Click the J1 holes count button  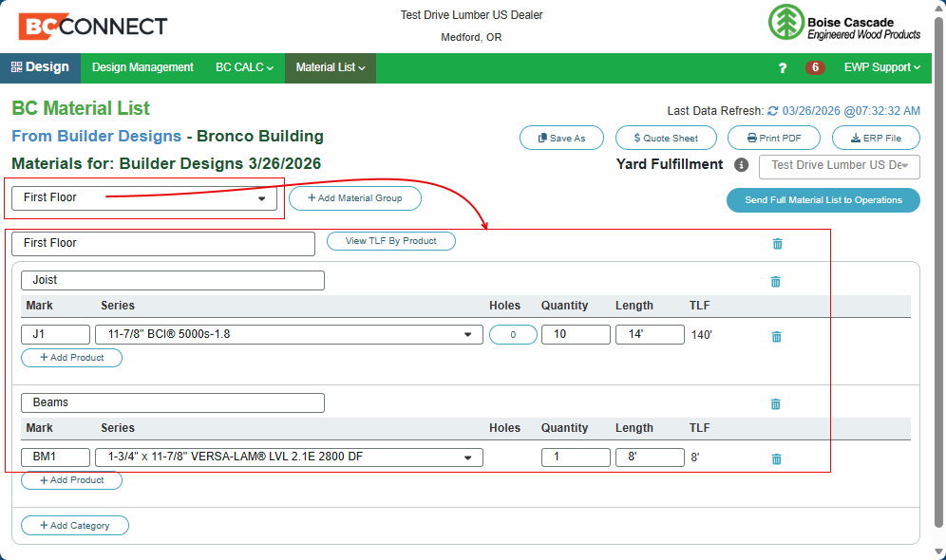click(x=514, y=334)
